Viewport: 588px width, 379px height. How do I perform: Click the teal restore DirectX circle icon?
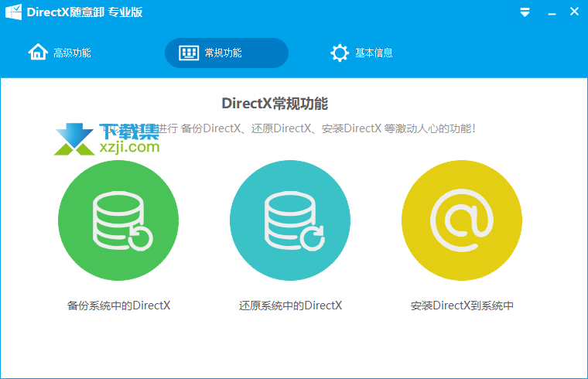pyautogui.click(x=290, y=220)
